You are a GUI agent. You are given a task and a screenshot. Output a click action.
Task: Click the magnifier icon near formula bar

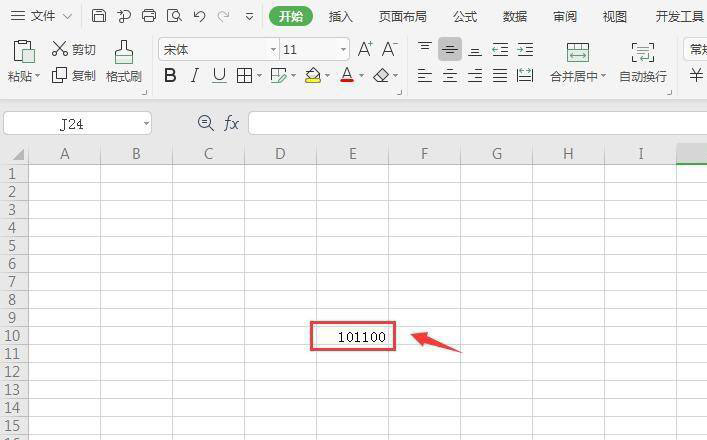tap(206, 123)
